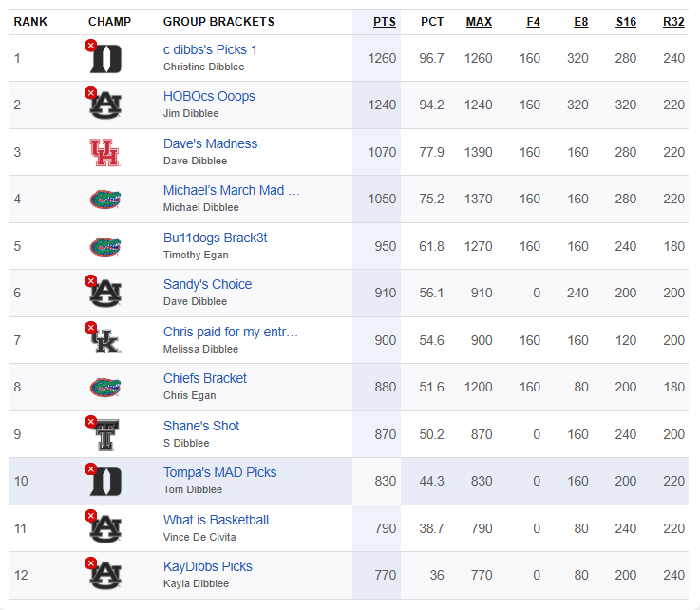Screen dimensions: 700x610
Task: Click the Gators logo beside Chiefs Bracket
Action: tap(105, 387)
